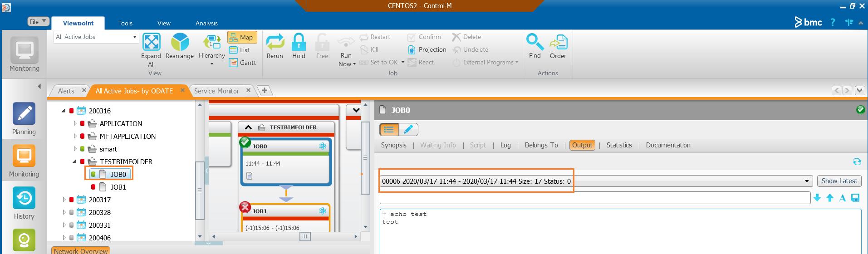Open the History domain in sidebar
Viewport: 868px width, 254px height.
point(24,203)
